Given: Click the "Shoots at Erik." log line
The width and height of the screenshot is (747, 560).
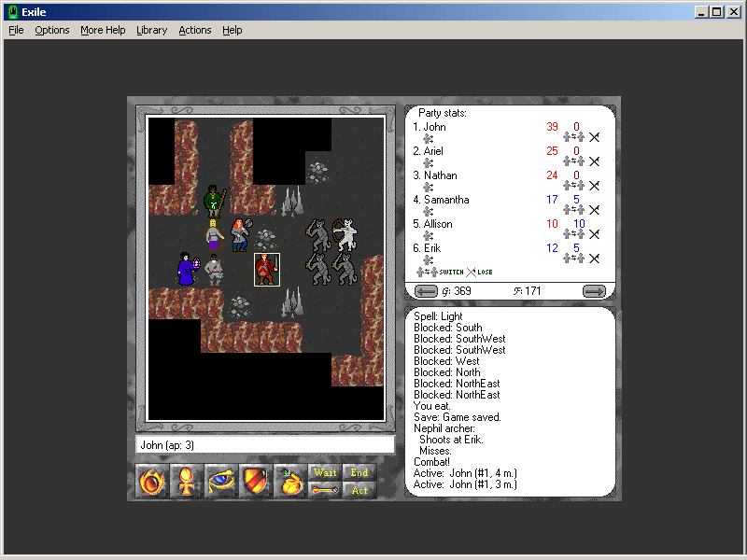Looking at the screenshot, I should 451,440.
